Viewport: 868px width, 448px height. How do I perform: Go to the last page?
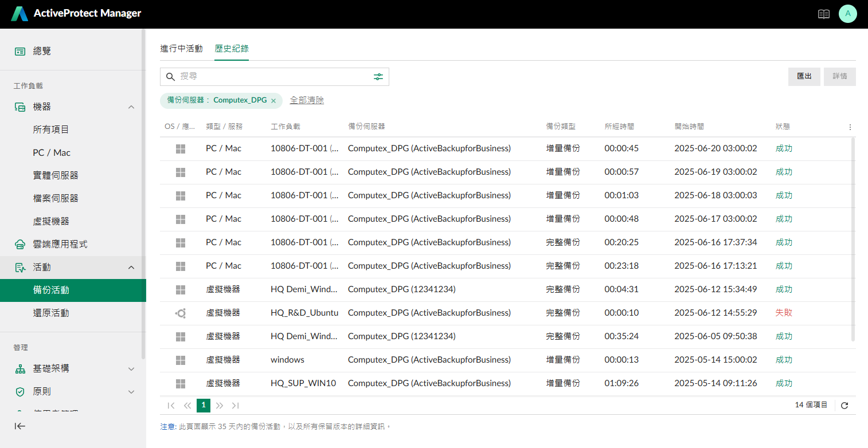click(235, 406)
